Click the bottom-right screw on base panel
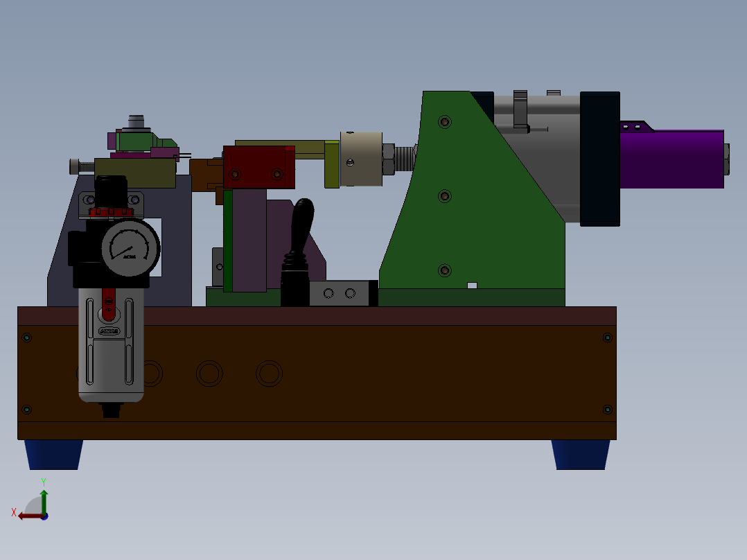Screen dimensions: 747x560 coord(608,410)
